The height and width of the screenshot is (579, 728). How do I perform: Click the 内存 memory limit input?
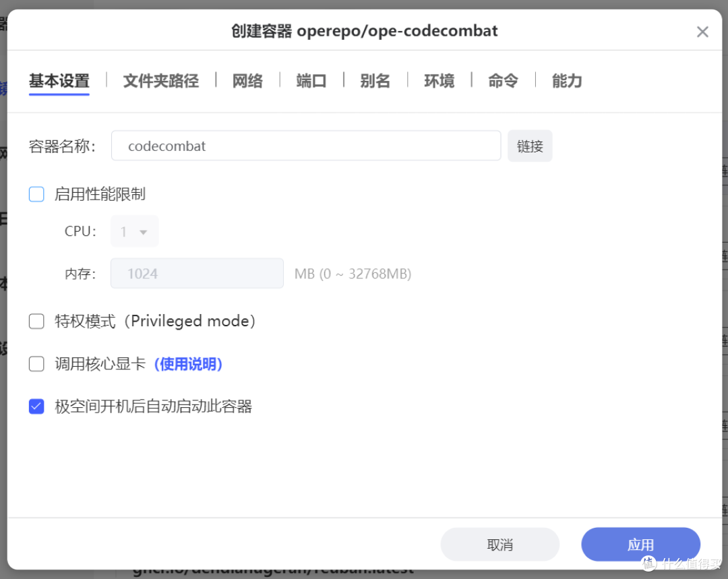[197, 273]
